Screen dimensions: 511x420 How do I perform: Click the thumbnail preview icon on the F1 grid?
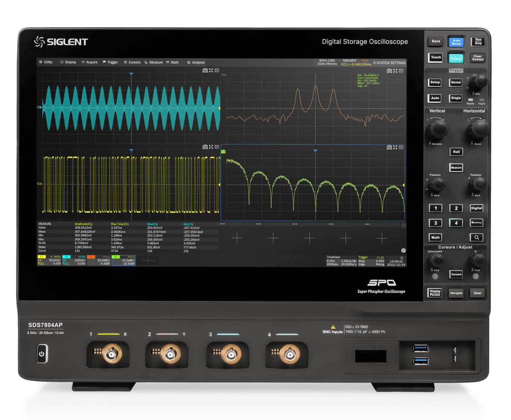tap(401, 71)
